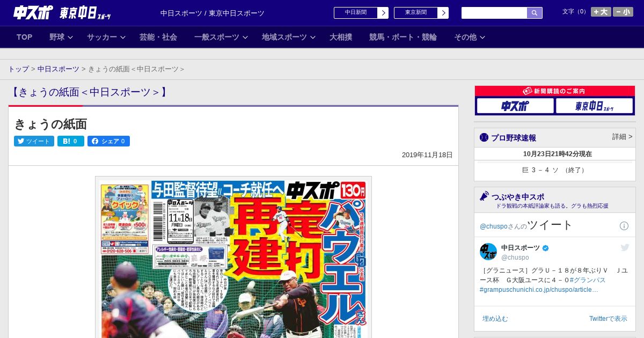Screen dimensions: 644x338
Task: Click the verified badge next to 中日スポーツ
Action: tap(546, 248)
